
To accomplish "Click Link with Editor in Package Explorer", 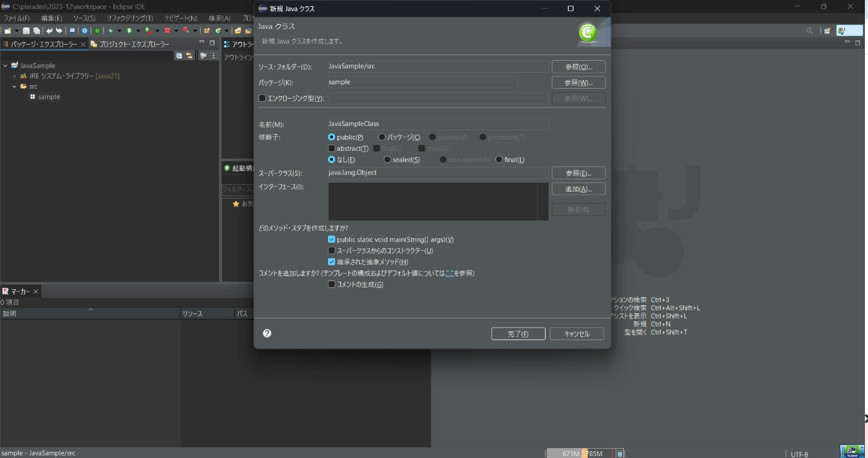I will 189,55.
